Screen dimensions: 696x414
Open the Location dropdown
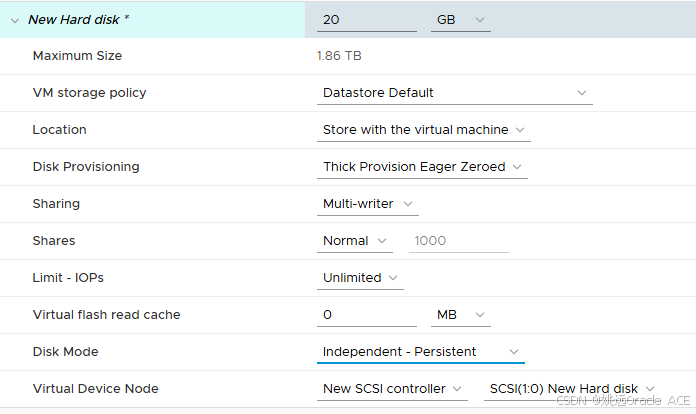point(423,130)
